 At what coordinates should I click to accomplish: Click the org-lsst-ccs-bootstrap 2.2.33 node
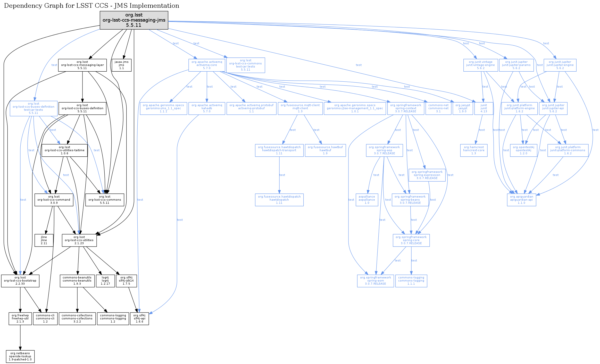[20, 281]
